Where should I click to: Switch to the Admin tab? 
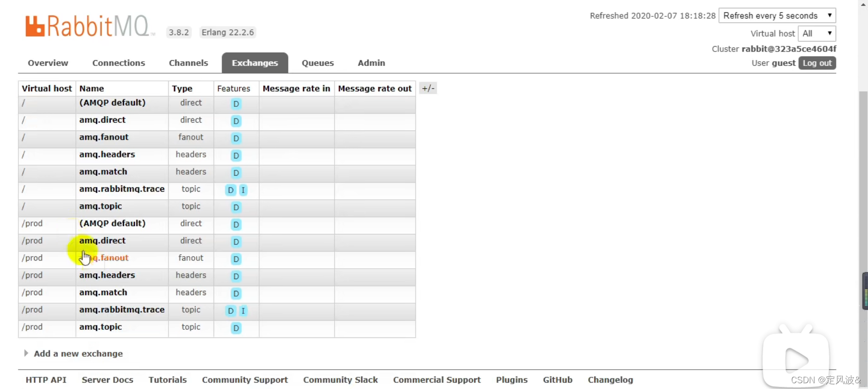coord(371,63)
